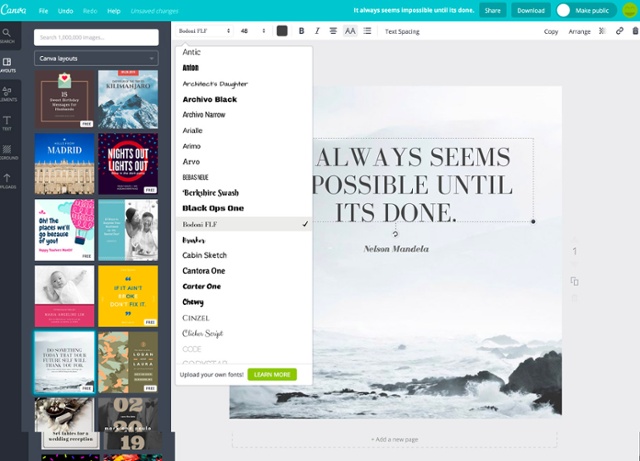Click the Download button
The height and width of the screenshot is (461, 640).
tap(531, 11)
